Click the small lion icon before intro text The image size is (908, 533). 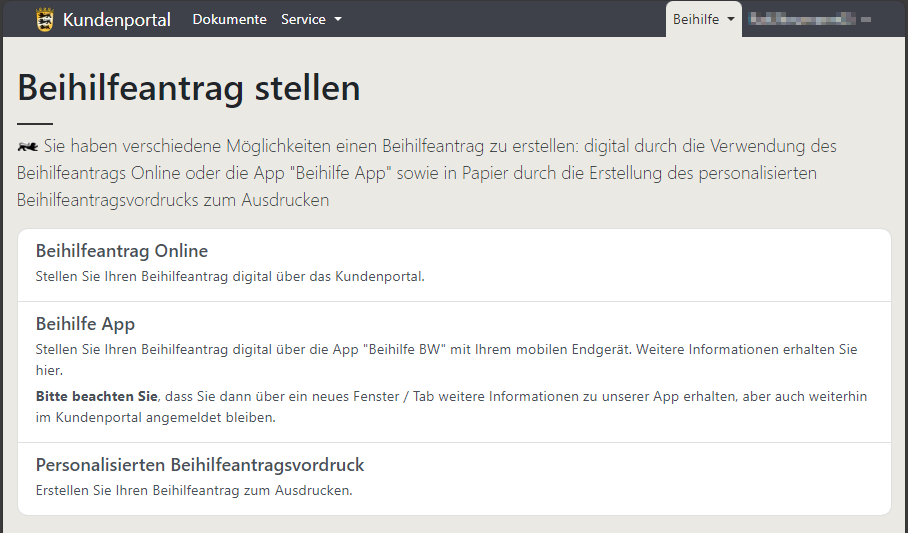(27, 146)
